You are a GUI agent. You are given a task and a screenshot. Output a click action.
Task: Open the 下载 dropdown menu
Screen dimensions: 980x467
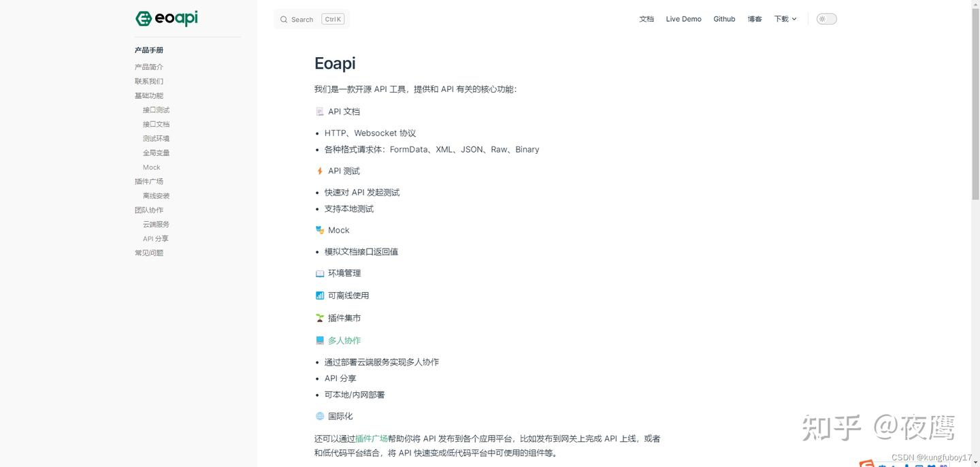tap(784, 18)
